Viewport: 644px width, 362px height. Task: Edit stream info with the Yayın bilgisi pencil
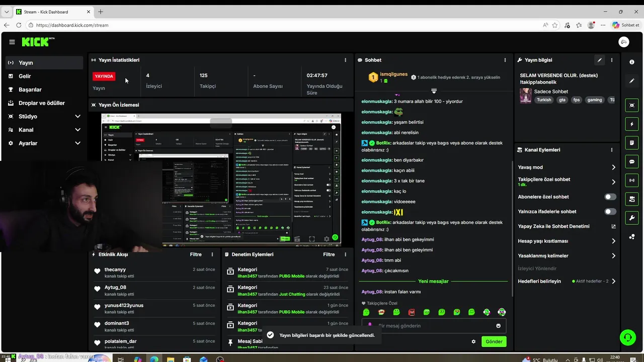[599, 60]
